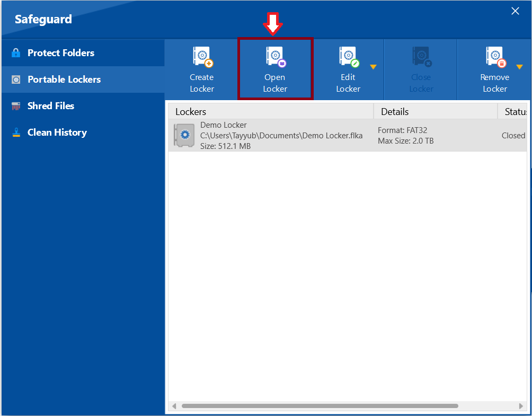
Task: Select the Demo Locker safe icon
Action: [184, 135]
